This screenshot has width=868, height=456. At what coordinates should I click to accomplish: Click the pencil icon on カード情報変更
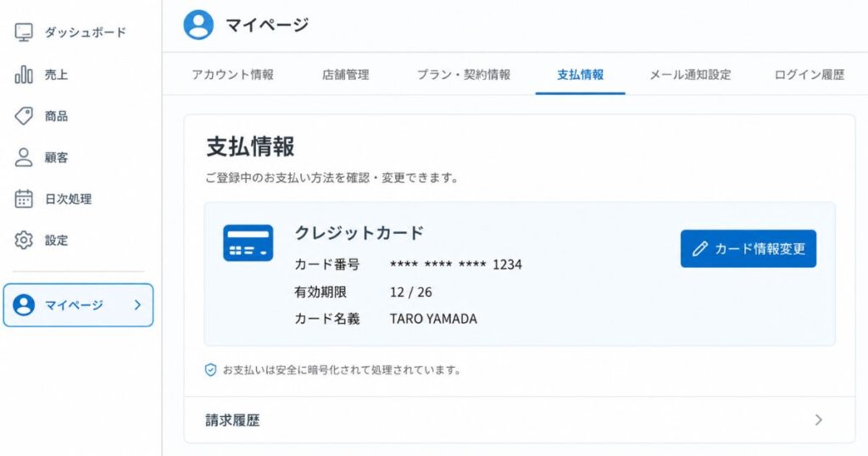tap(699, 248)
